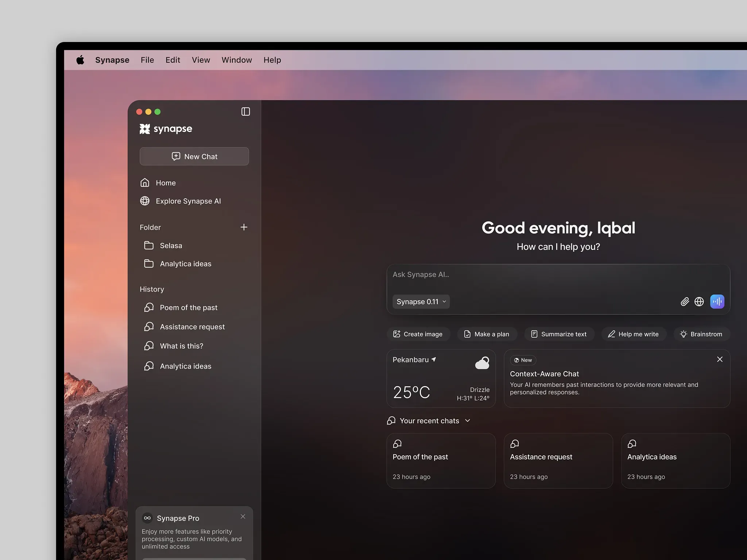Open the Window menu

pos(237,60)
